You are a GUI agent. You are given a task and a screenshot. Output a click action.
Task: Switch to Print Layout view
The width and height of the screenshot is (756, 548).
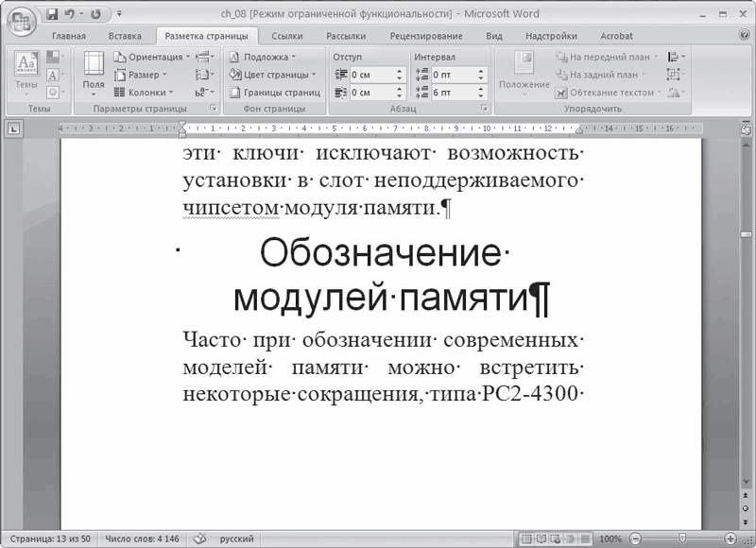(526, 539)
